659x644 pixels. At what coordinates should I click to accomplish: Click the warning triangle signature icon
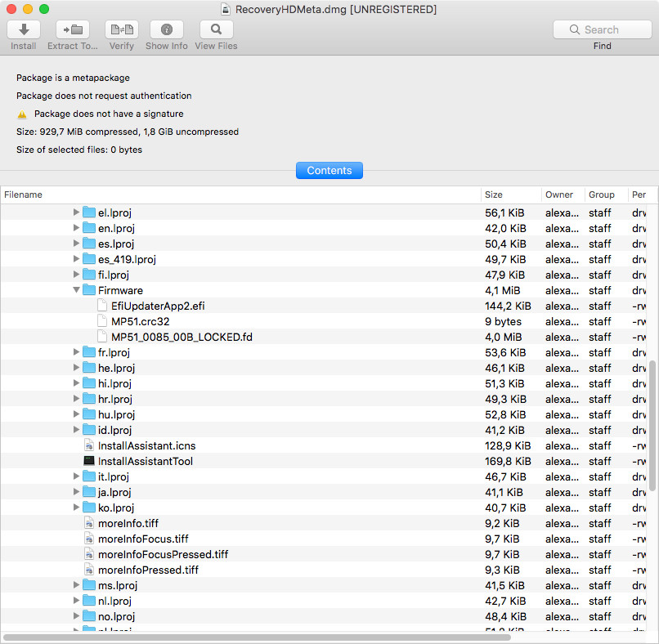point(22,114)
